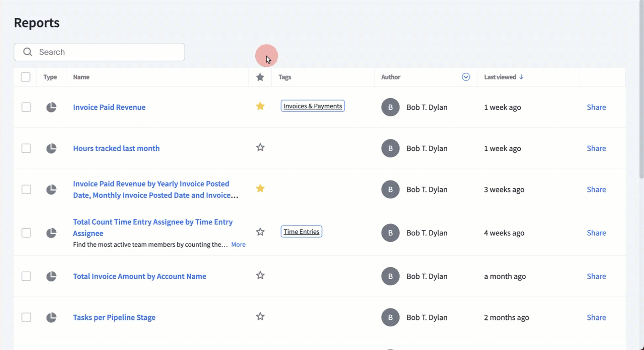This screenshot has width=644, height=350.
Task: Click the search magnifier icon
Action: (x=28, y=52)
